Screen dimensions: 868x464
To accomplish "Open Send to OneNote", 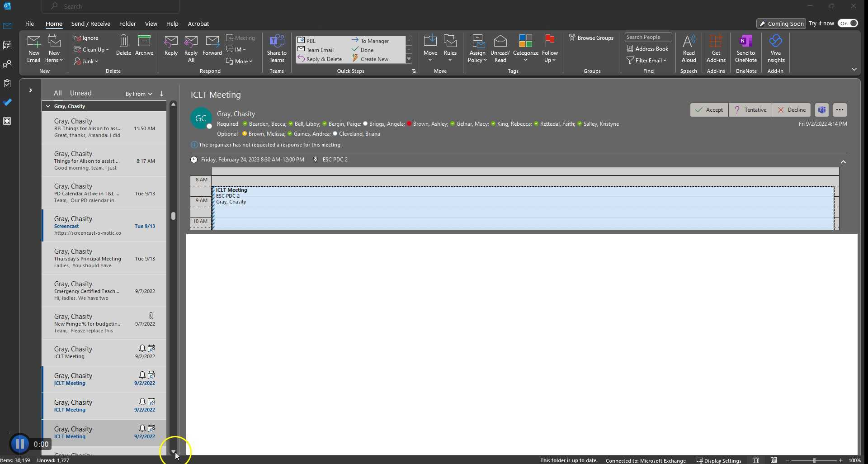I will pos(745,48).
